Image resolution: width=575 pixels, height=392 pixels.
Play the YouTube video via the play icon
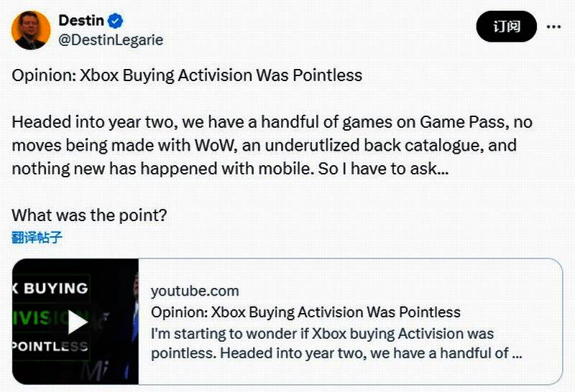coord(77,322)
